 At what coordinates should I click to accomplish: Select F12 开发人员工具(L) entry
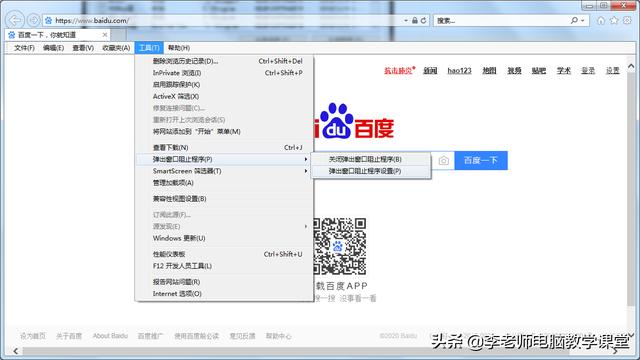[x=224, y=266]
